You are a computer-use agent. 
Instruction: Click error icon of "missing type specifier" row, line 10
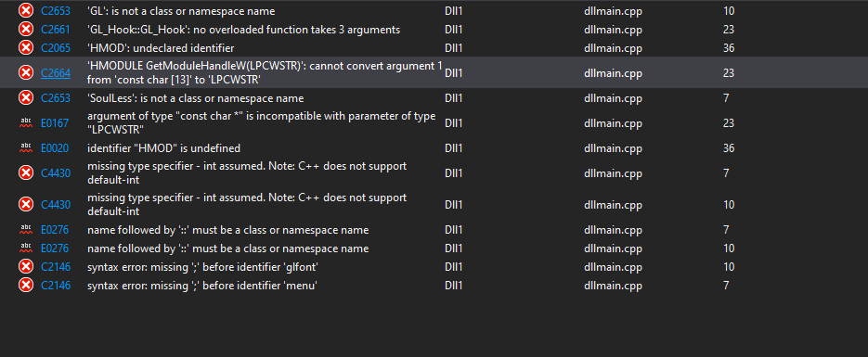point(25,205)
